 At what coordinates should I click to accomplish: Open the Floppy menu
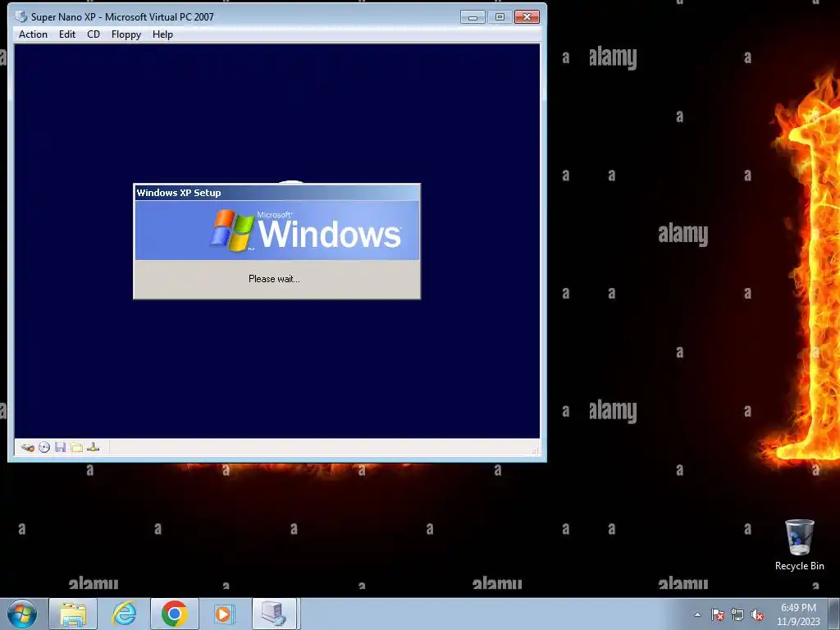pyautogui.click(x=126, y=34)
